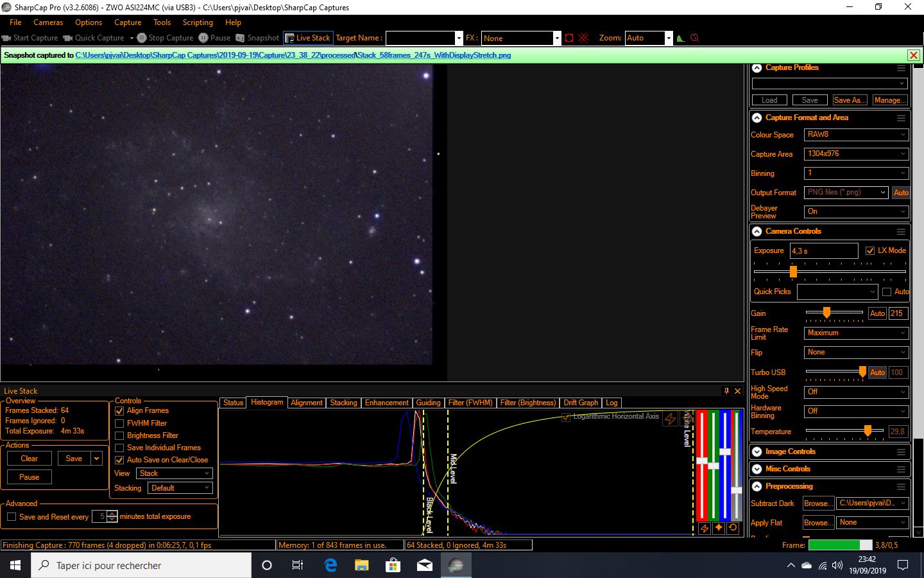
Task: Click the Pause button in Actions
Action: (30, 478)
